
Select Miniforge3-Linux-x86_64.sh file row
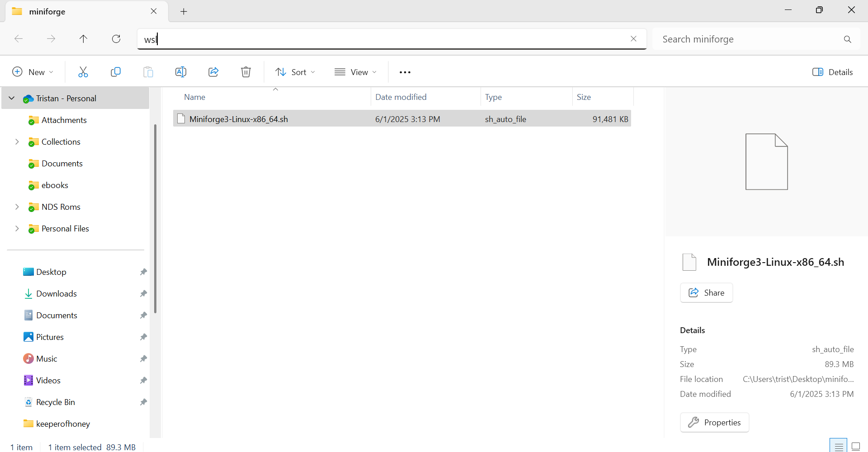402,119
